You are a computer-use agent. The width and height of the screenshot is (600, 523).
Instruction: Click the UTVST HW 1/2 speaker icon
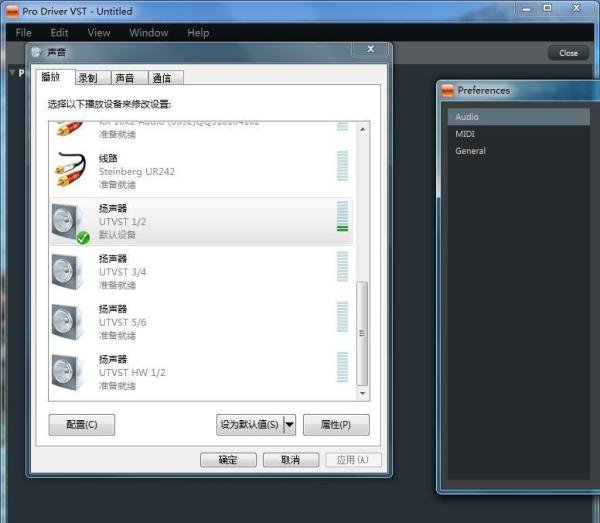tap(67, 372)
